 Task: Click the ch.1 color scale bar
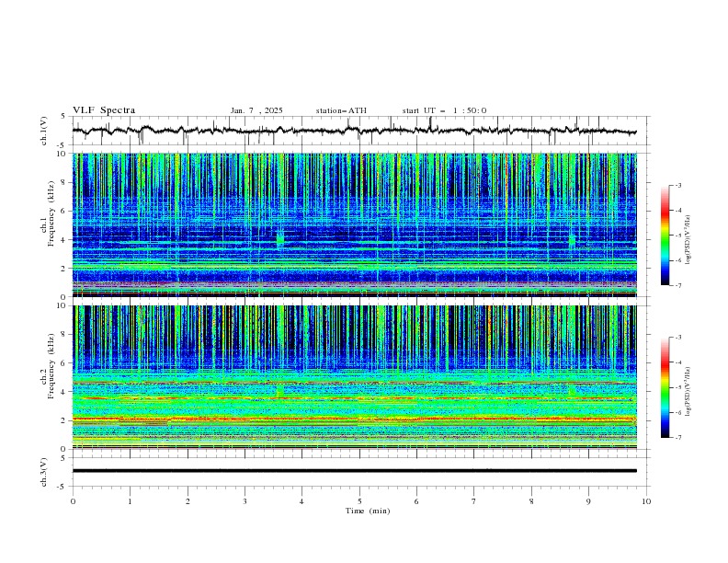(x=665, y=235)
